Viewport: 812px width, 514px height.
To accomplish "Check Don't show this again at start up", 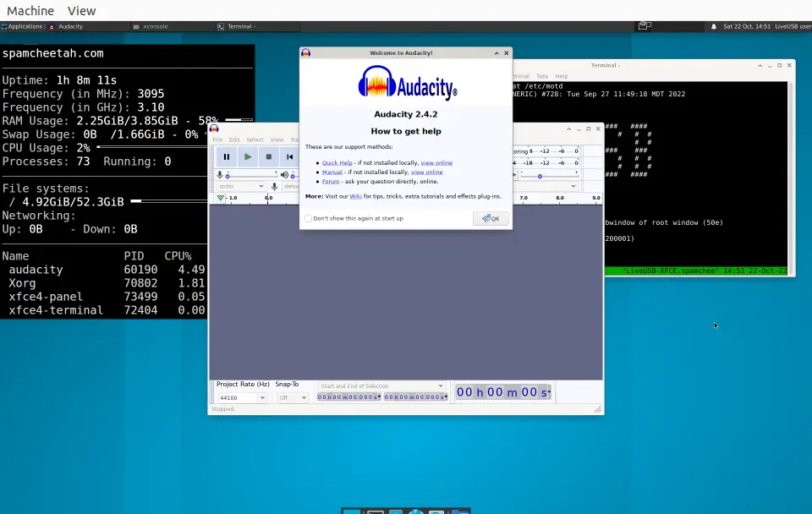I will 309,218.
